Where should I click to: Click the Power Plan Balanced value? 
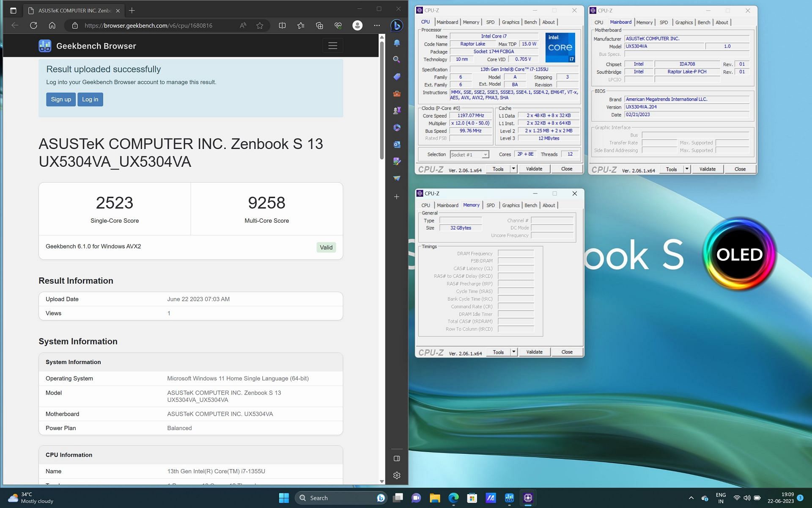point(179,428)
